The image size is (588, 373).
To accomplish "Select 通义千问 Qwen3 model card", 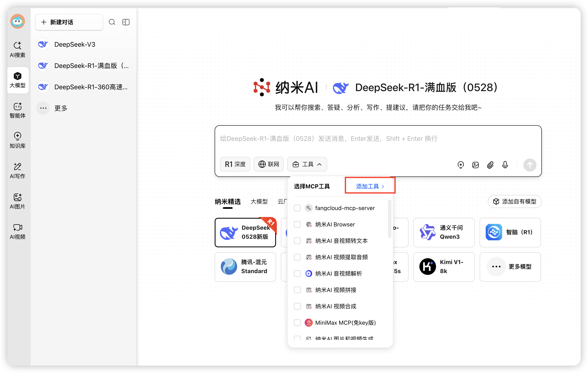I will point(444,232).
